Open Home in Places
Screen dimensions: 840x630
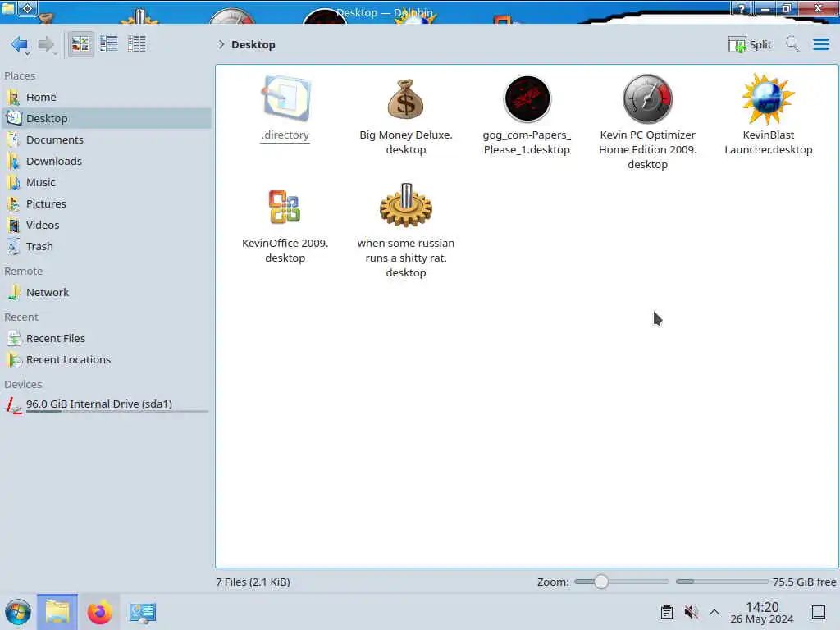coord(106,97)
